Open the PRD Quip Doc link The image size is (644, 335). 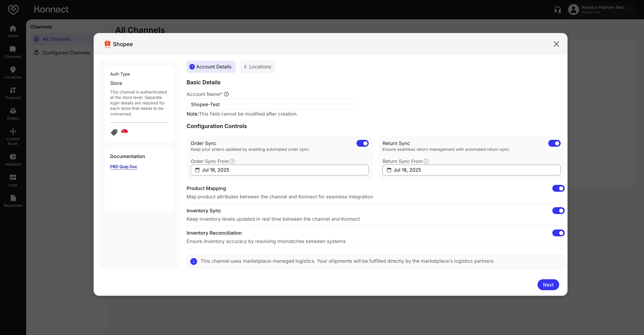(x=123, y=167)
